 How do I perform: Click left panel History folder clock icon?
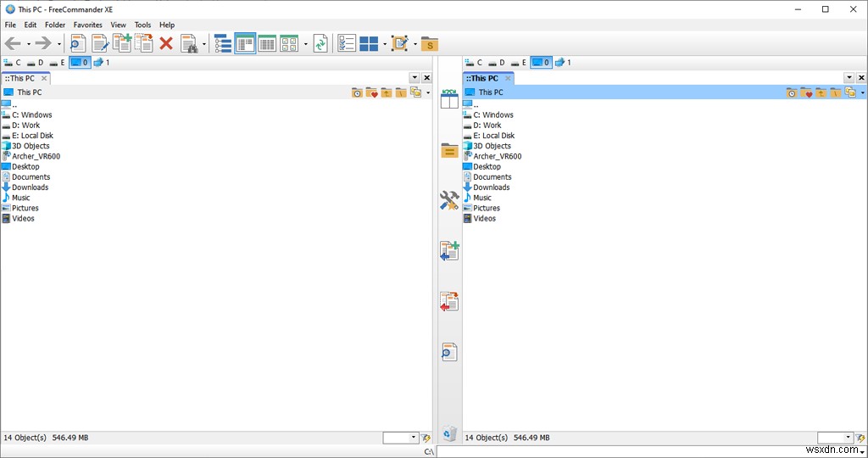tap(357, 92)
